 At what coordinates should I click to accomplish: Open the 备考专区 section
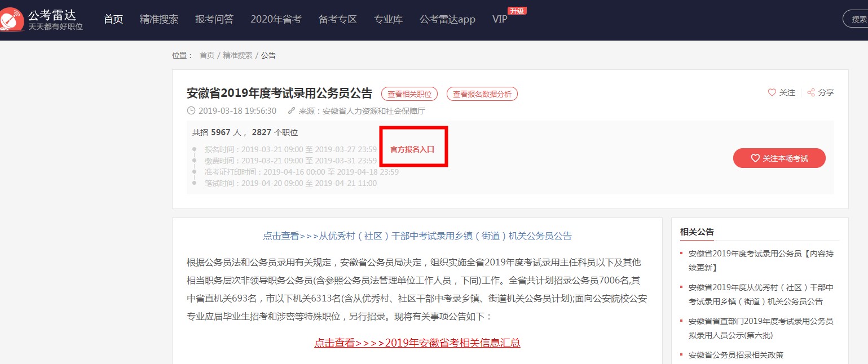coord(338,19)
